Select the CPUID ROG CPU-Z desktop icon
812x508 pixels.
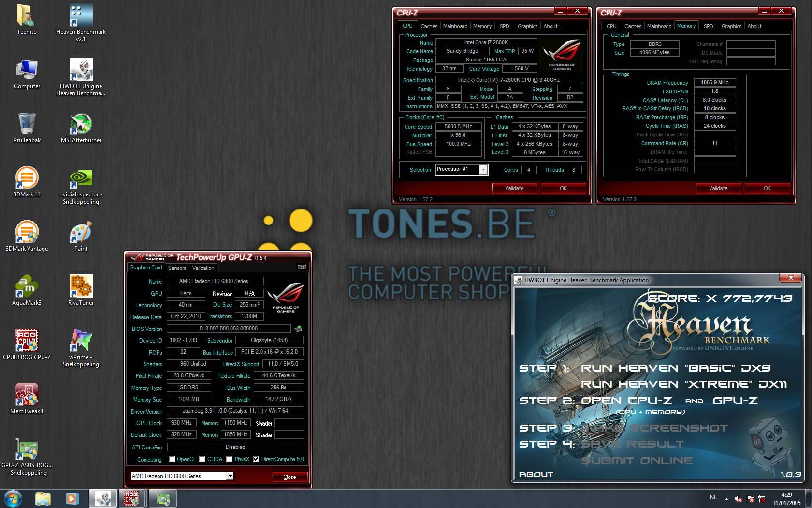coord(27,344)
